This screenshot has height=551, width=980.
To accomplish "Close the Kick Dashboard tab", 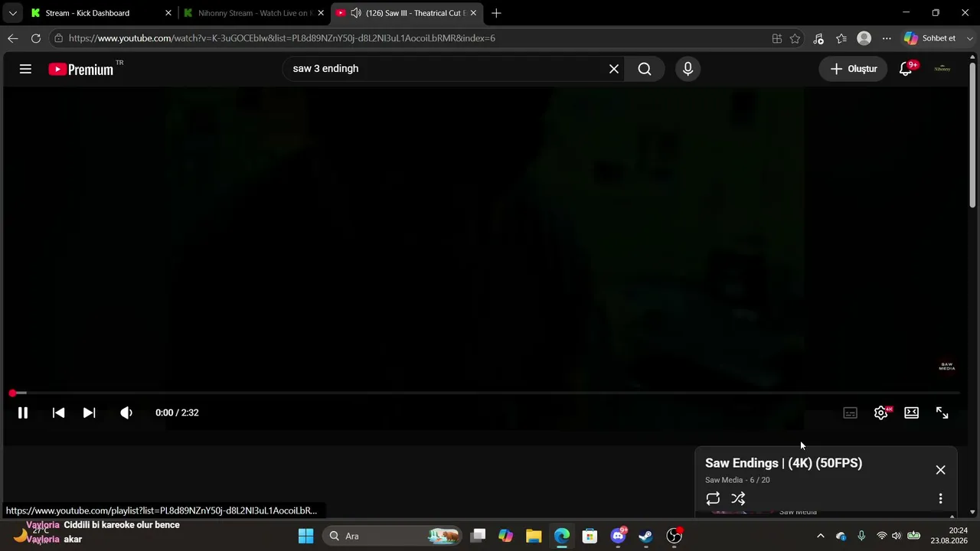I will tap(168, 13).
